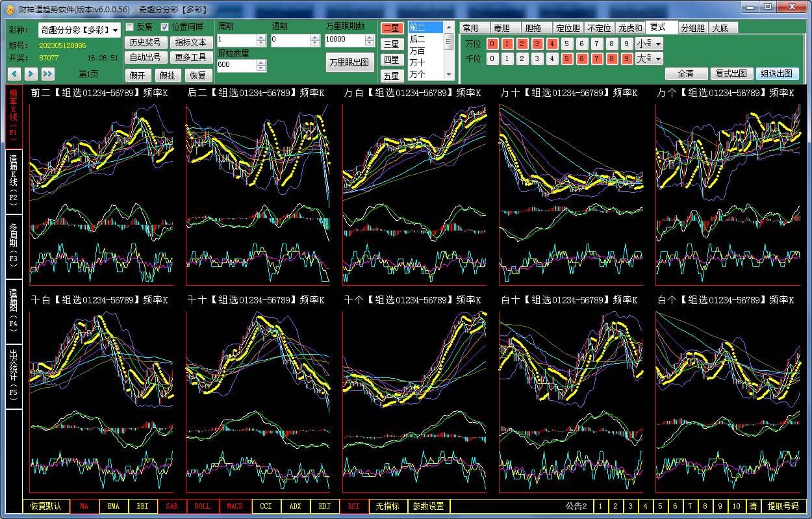Select digit 5 in 万位 row
This screenshot has height=519, width=812.
pyautogui.click(x=567, y=44)
